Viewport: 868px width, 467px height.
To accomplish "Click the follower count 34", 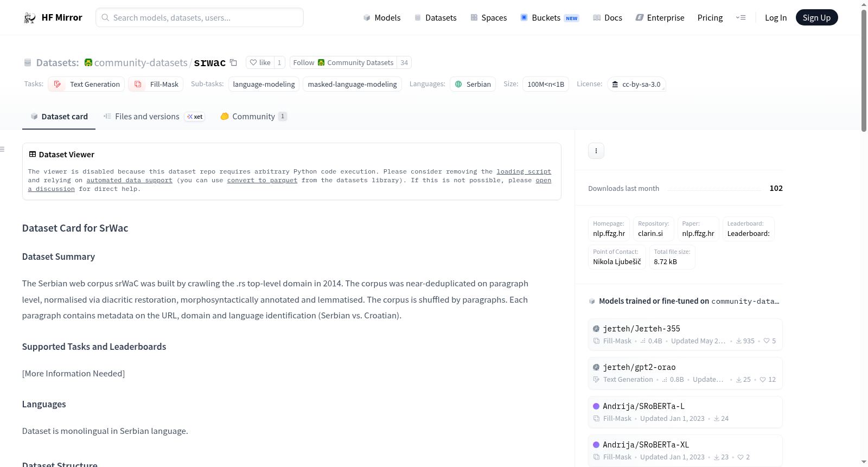I will point(404,62).
